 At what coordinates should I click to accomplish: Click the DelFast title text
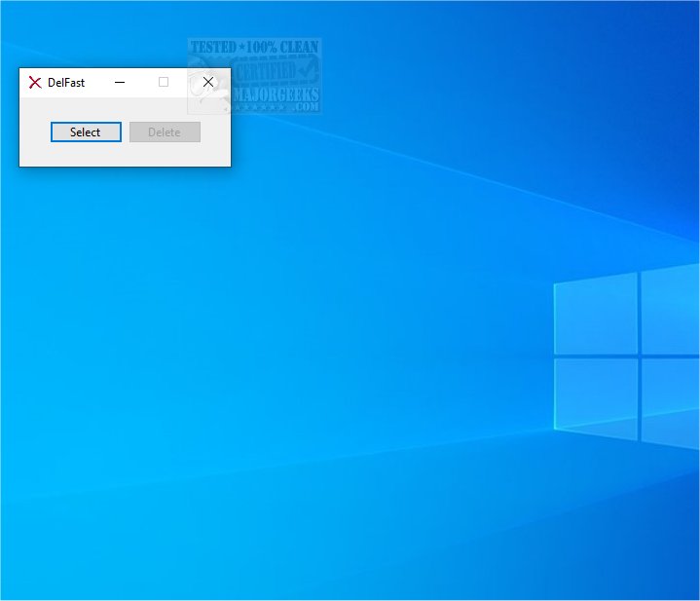click(66, 83)
